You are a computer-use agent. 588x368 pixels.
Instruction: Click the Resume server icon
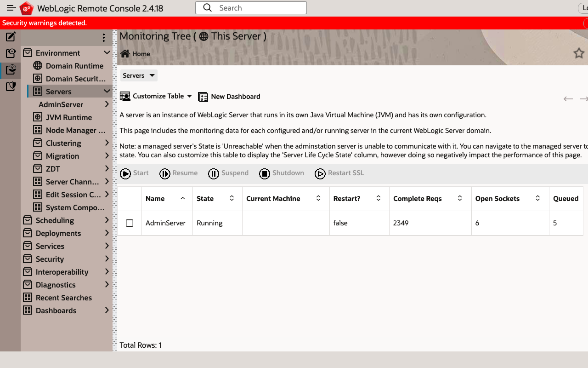pos(164,173)
